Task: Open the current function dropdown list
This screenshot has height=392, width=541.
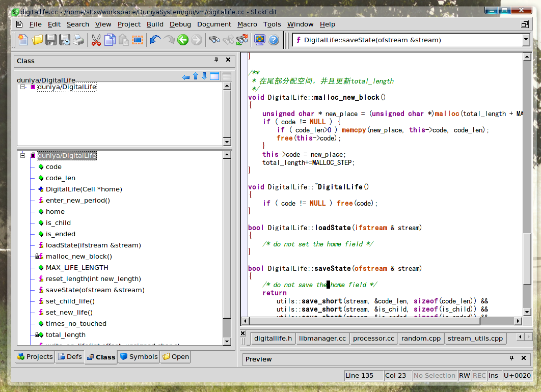Action: pyautogui.click(x=526, y=40)
